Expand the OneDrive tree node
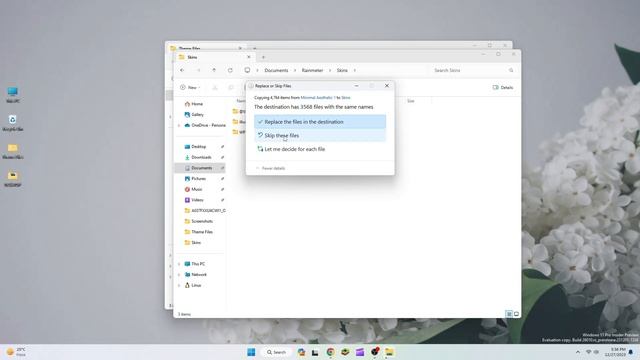 (179, 125)
